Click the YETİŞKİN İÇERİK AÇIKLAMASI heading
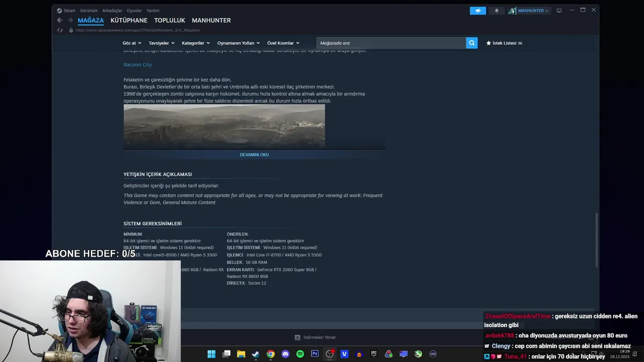The height and width of the screenshot is (362, 644). [157, 174]
